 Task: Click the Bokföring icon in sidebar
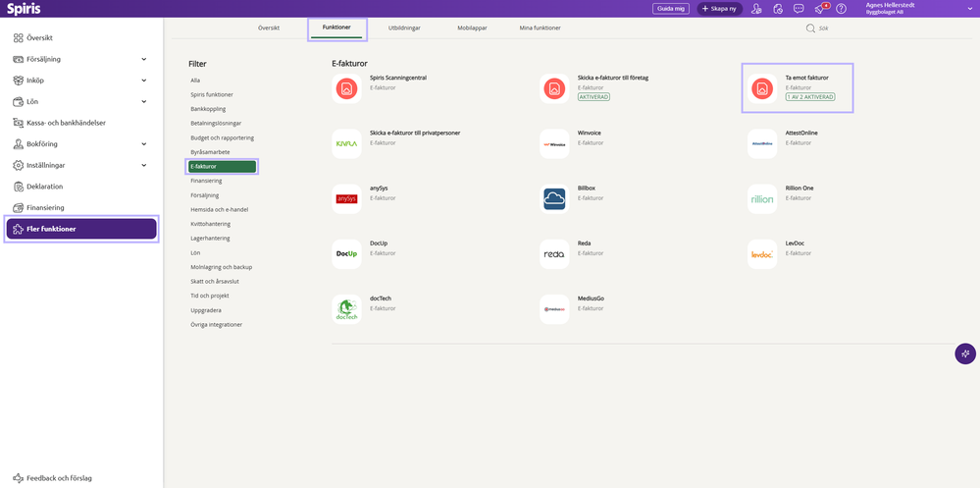[x=18, y=144]
